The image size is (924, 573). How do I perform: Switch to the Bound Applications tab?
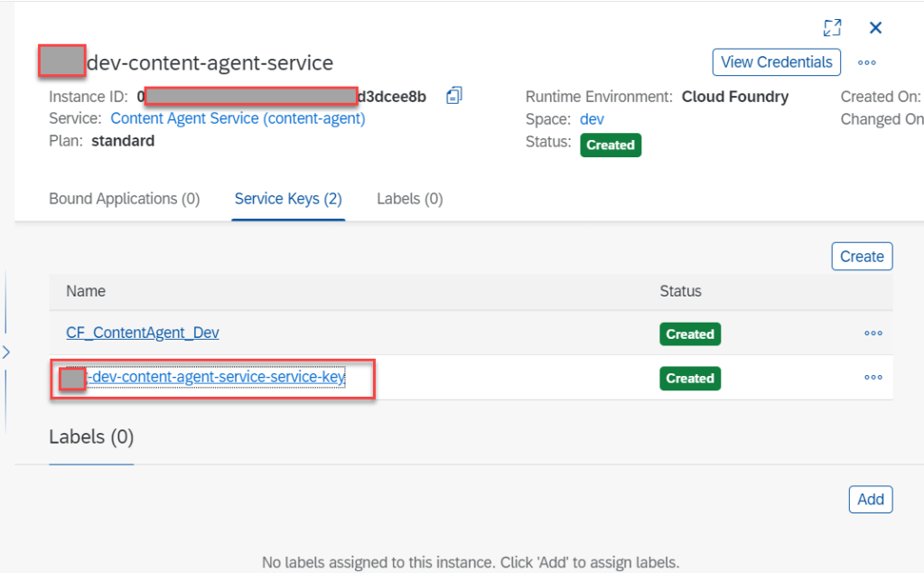(124, 199)
